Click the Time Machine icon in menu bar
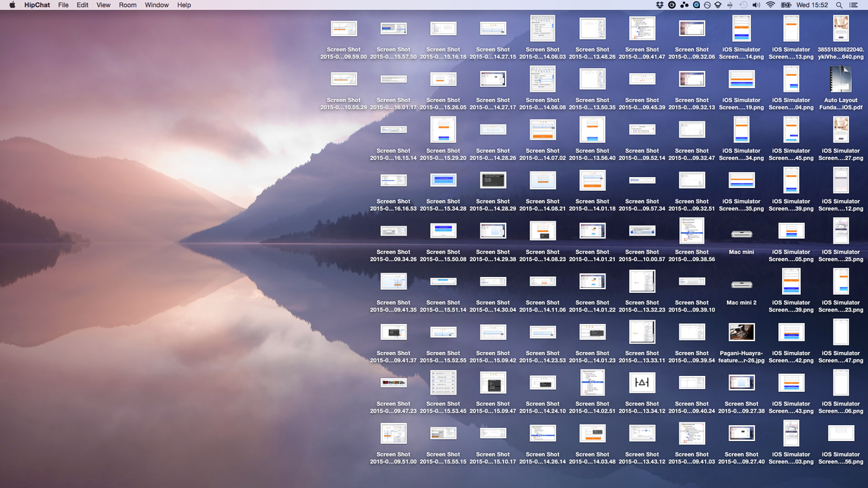 click(x=742, y=5)
